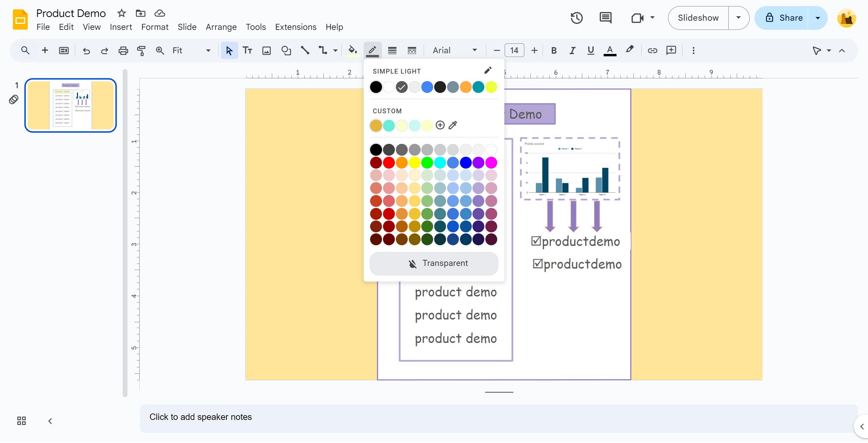Expand the connector line options arrow
This screenshot has height=443, width=868.
[x=335, y=51]
